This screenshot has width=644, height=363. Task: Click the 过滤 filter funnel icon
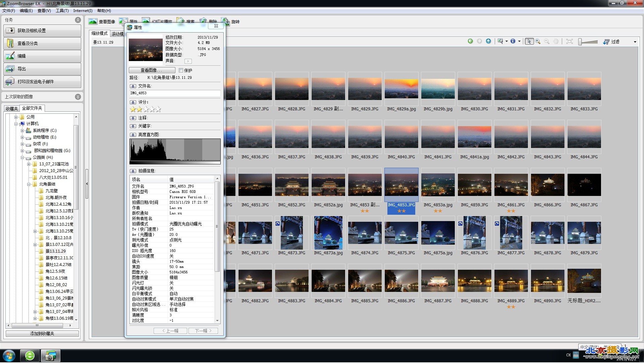[606, 42]
